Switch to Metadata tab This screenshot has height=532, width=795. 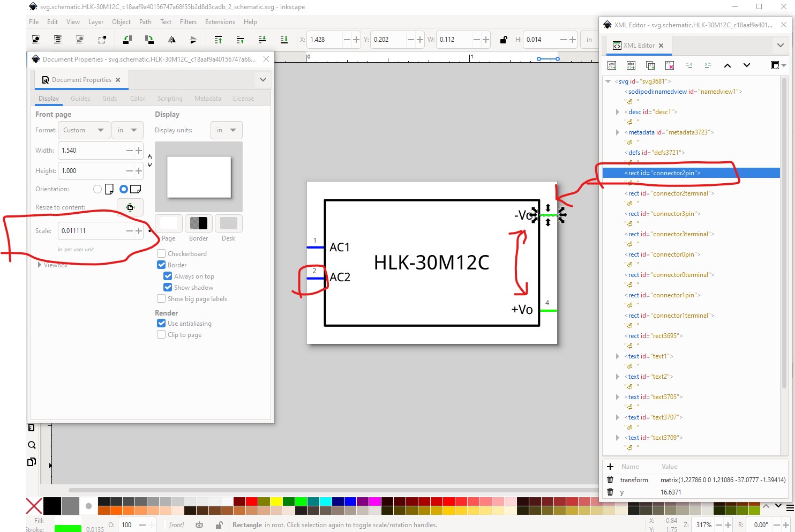coord(208,99)
